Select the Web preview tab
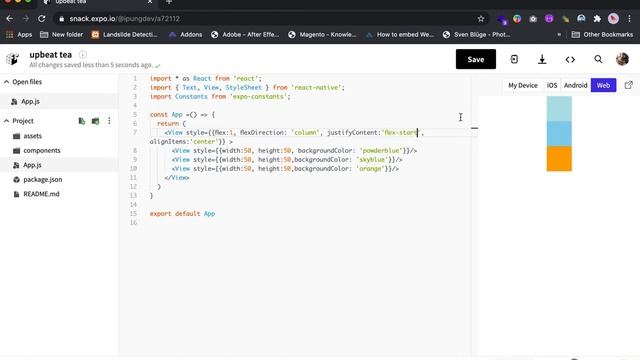The width and height of the screenshot is (640, 360). (x=603, y=85)
